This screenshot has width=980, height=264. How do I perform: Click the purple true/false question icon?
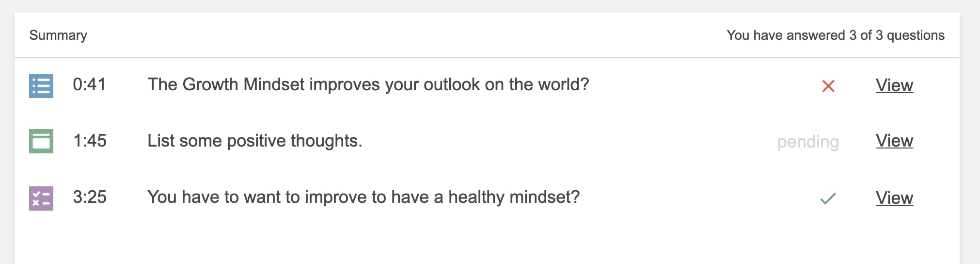[41, 198]
